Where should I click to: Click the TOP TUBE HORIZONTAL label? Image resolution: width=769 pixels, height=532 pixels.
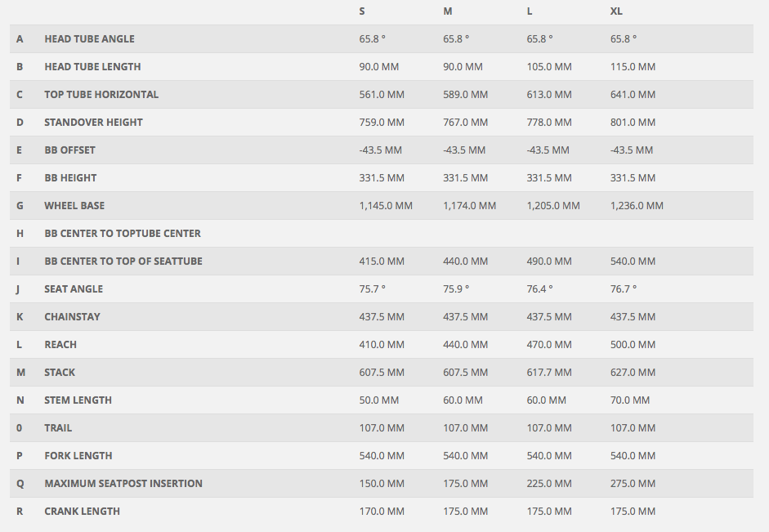(x=101, y=95)
